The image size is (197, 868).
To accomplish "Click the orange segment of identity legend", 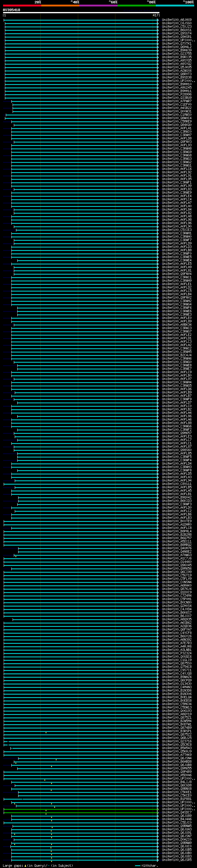I will click(60, 6).
